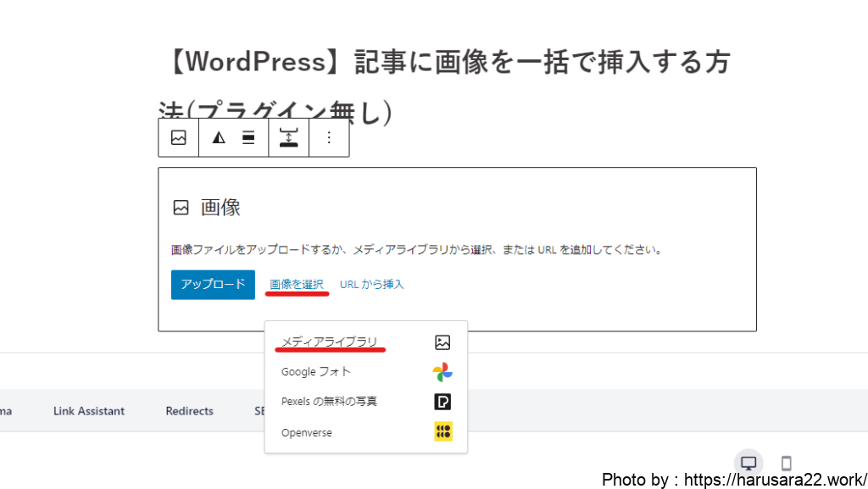This screenshot has width=868, height=489.
Task: Pick Pexels の無料の写真 option
Action: pos(329,401)
